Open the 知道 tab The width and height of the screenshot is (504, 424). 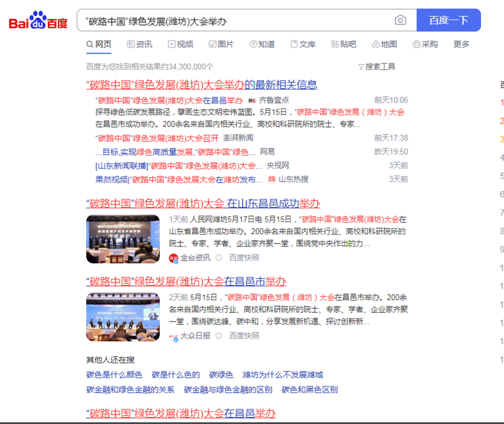pyautogui.click(x=262, y=44)
